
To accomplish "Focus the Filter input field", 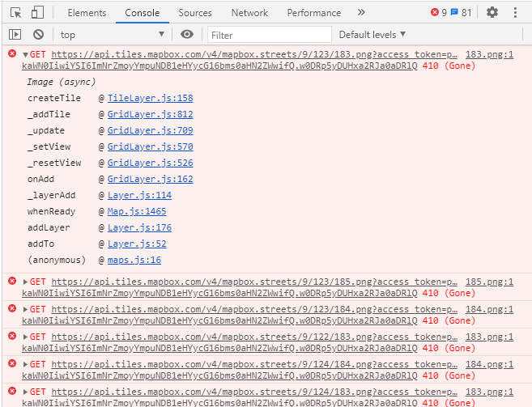I will 270,35.
